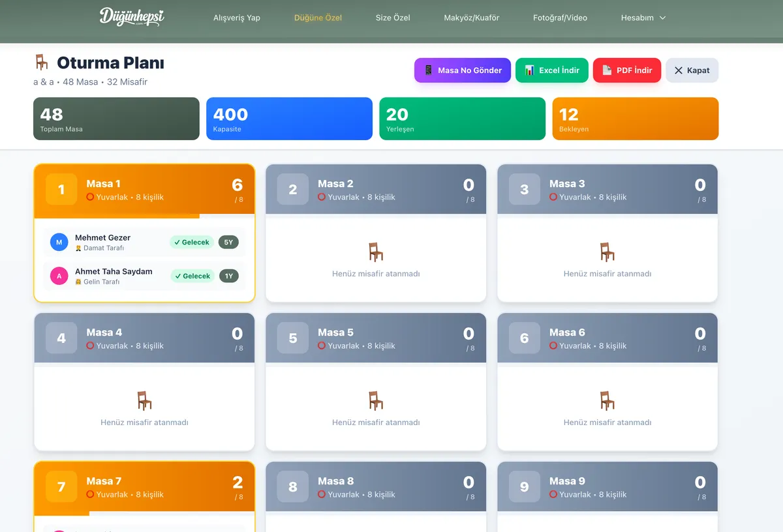Click the empty chair icon in Masa 2
The width and height of the screenshot is (783, 532).
pos(376,252)
